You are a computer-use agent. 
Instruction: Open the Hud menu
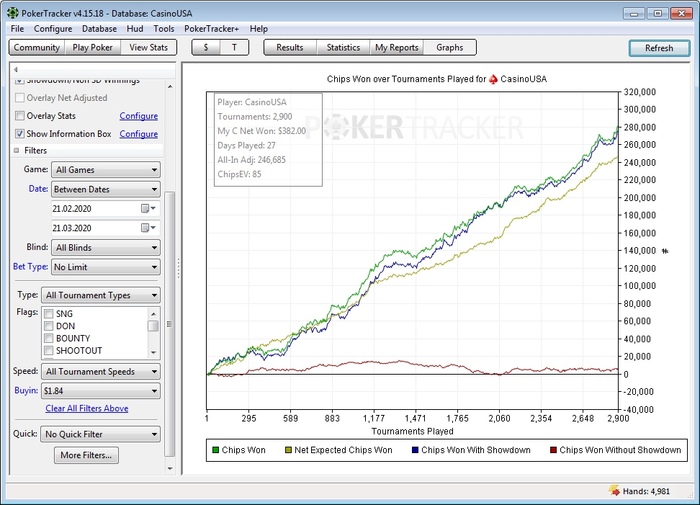[135, 29]
